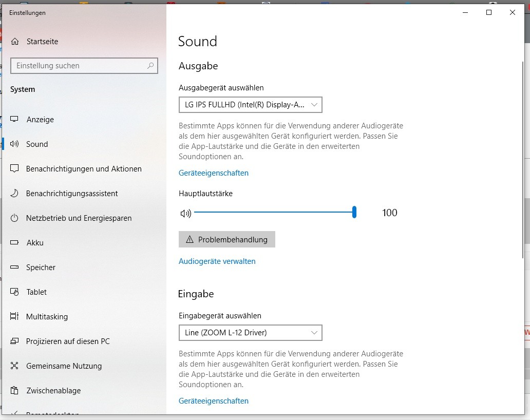Click the Anzeige display icon
This screenshot has width=530, height=420.
tap(15, 120)
